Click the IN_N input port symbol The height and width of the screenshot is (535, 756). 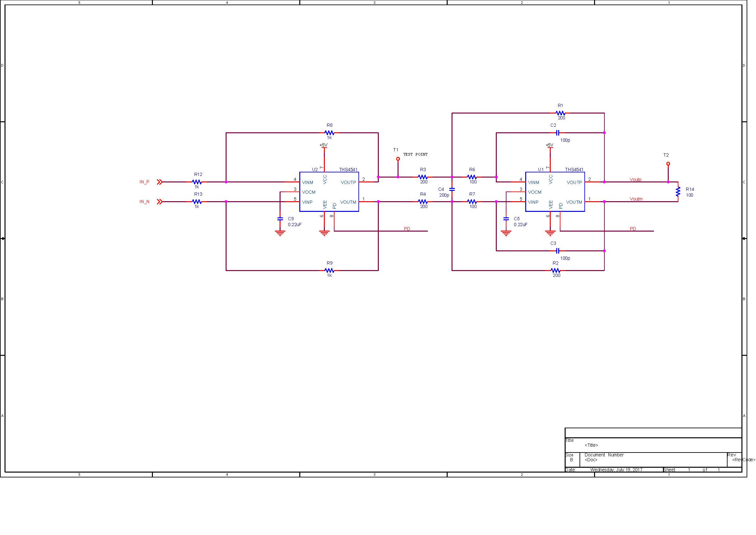[160, 202]
